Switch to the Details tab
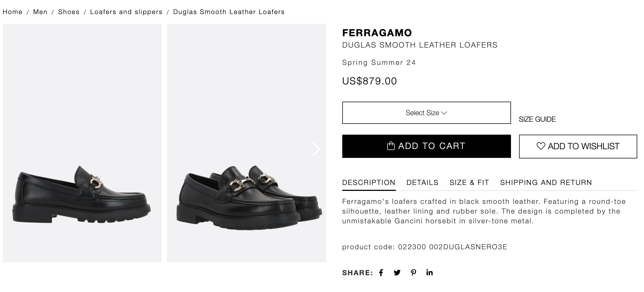This screenshot has width=644, height=292. [423, 182]
